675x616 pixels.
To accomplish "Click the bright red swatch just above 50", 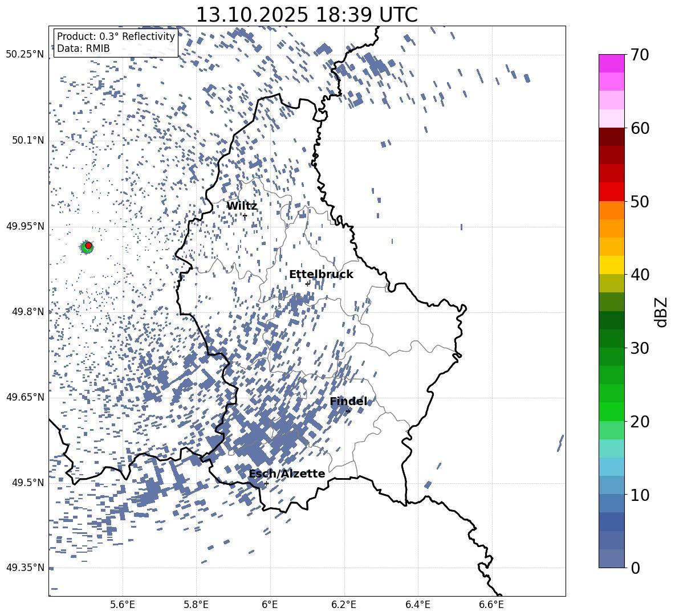I will (x=612, y=192).
